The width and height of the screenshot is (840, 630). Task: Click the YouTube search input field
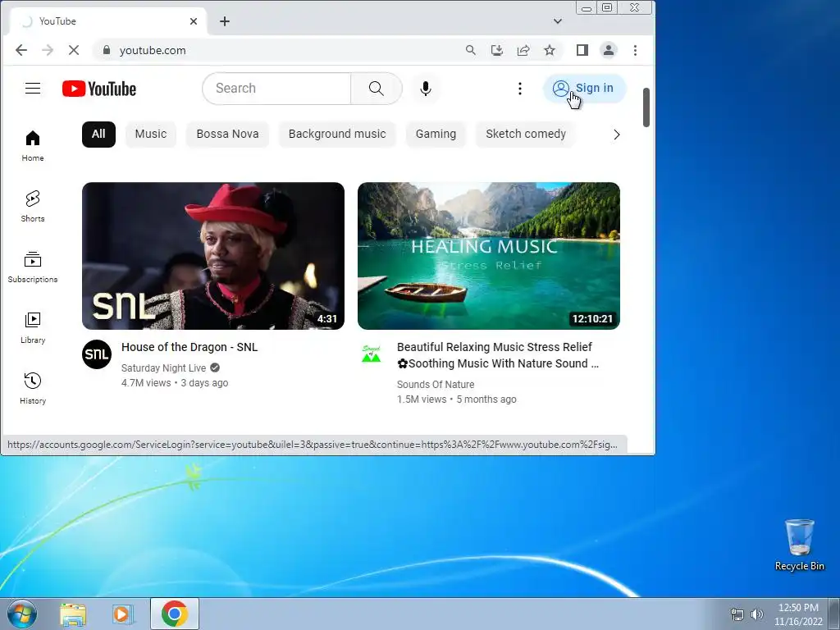(x=276, y=89)
